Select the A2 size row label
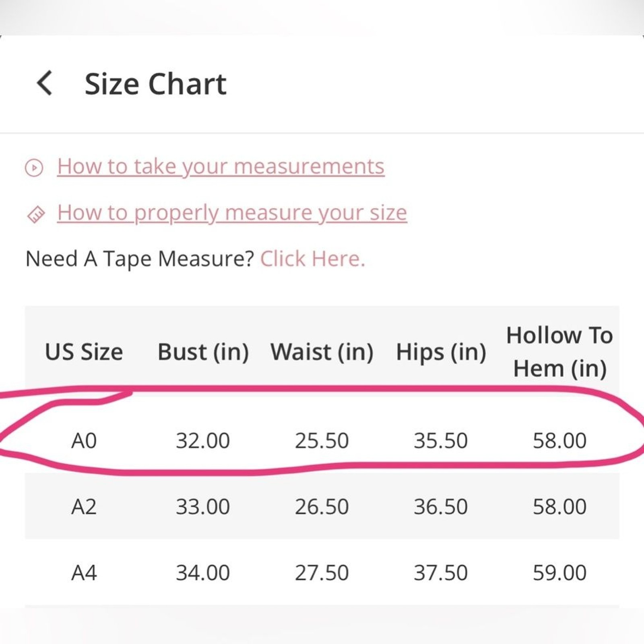 click(84, 506)
